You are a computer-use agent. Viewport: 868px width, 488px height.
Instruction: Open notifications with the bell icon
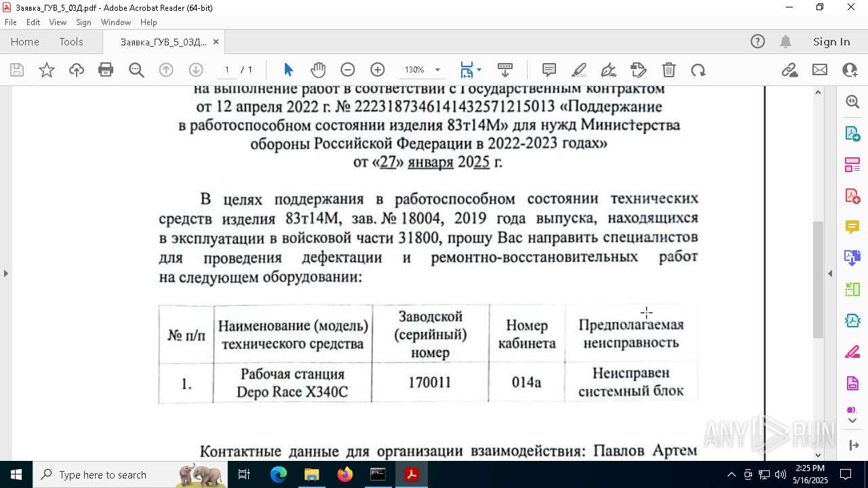(x=786, y=41)
